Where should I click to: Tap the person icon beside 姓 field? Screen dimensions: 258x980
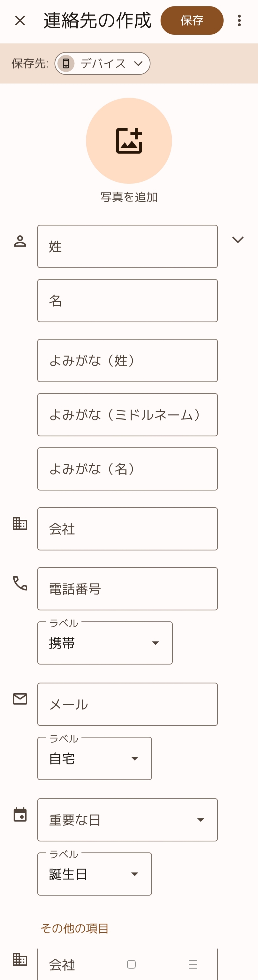20,241
